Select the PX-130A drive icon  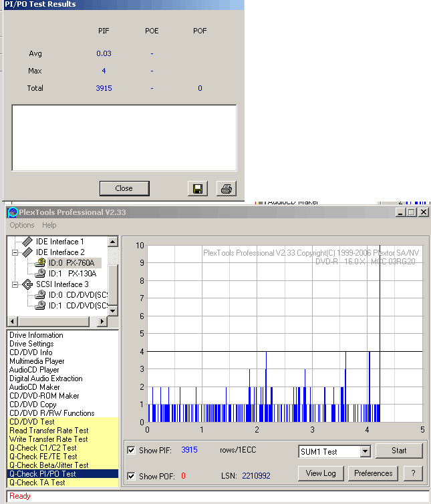coord(40,273)
